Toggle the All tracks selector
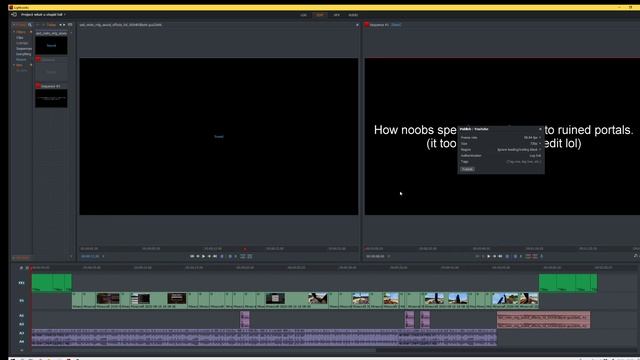 click(x=21, y=350)
